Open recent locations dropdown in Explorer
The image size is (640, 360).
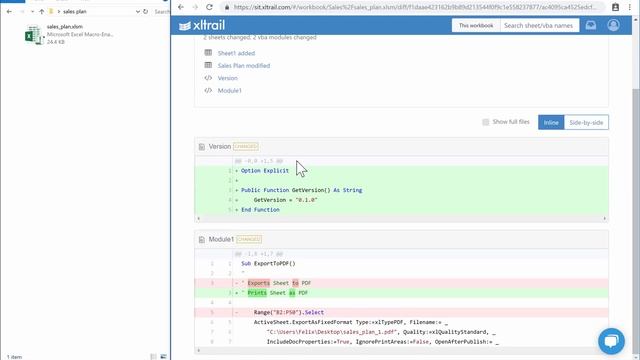32,11
